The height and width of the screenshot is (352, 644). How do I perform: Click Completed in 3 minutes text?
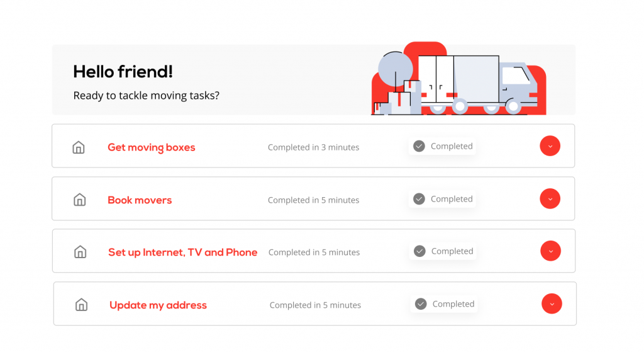click(x=313, y=147)
